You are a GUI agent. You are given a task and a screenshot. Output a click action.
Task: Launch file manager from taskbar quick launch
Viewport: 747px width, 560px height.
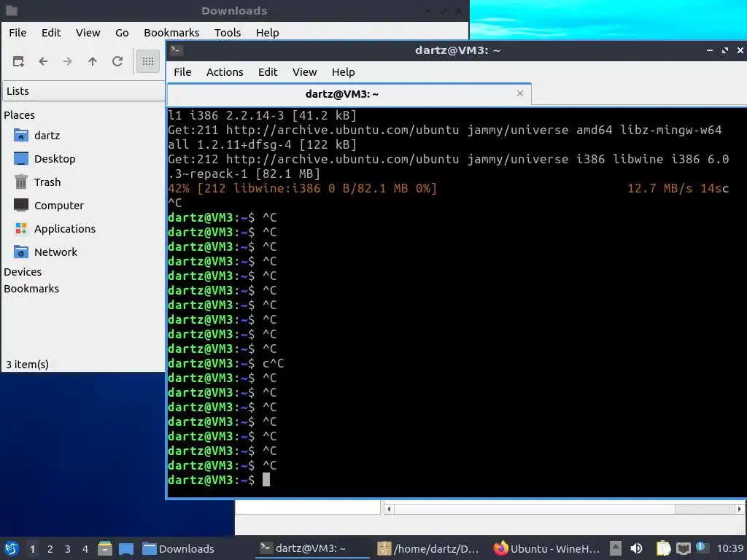105,548
